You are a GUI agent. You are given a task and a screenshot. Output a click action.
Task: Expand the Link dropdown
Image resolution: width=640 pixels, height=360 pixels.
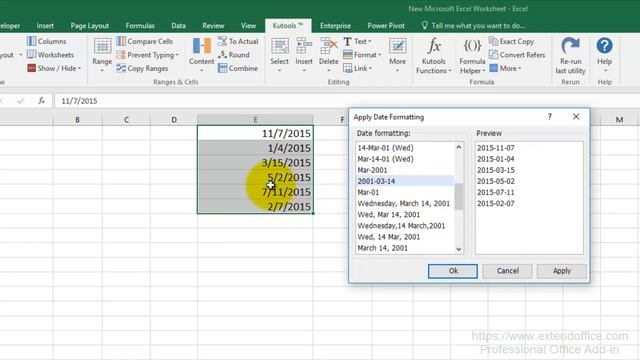pos(358,68)
